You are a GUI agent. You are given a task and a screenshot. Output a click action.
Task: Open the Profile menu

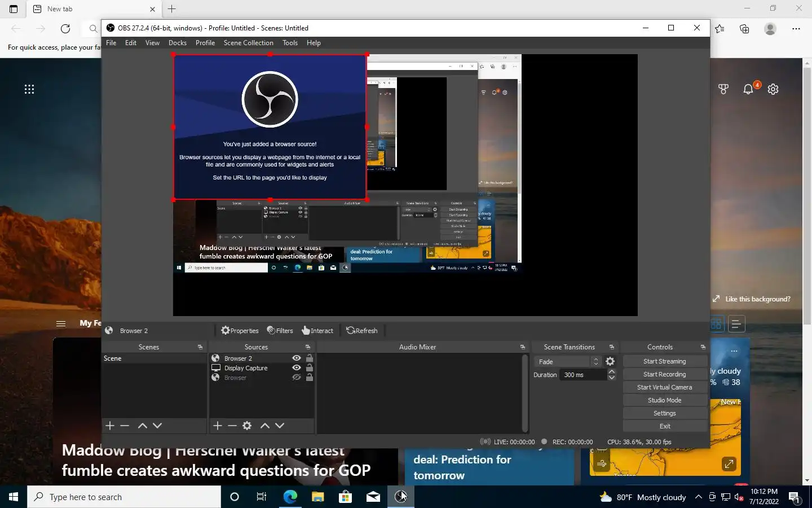pyautogui.click(x=205, y=43)
